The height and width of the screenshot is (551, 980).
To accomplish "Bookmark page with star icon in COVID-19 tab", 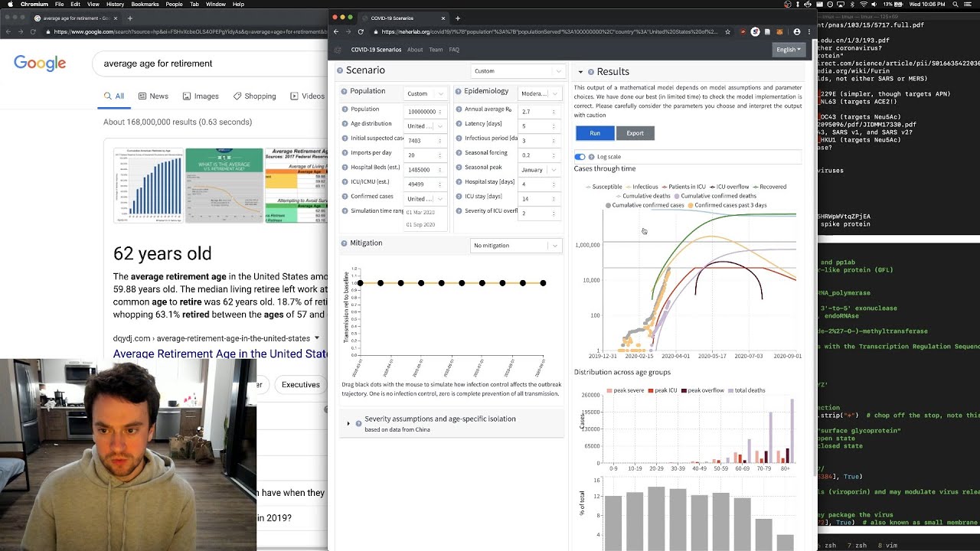I will pyautogui.click(x=727, y=31).
